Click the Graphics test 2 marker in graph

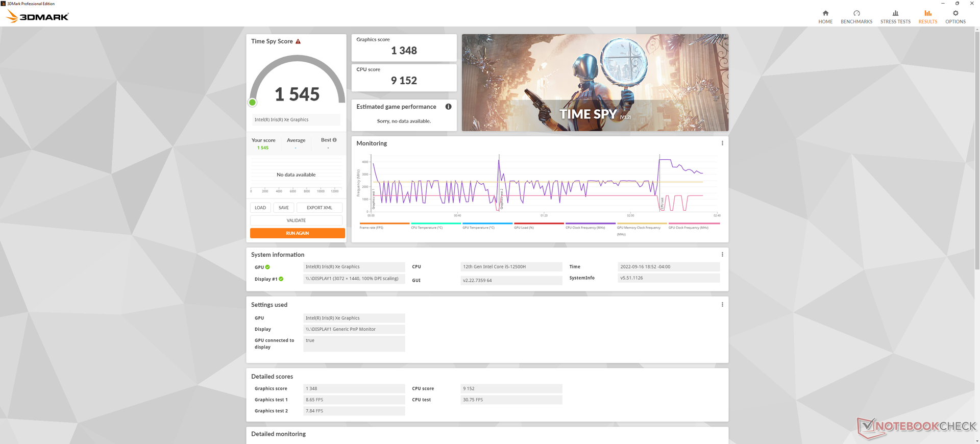pyautogui.click(x=501, y=199)
